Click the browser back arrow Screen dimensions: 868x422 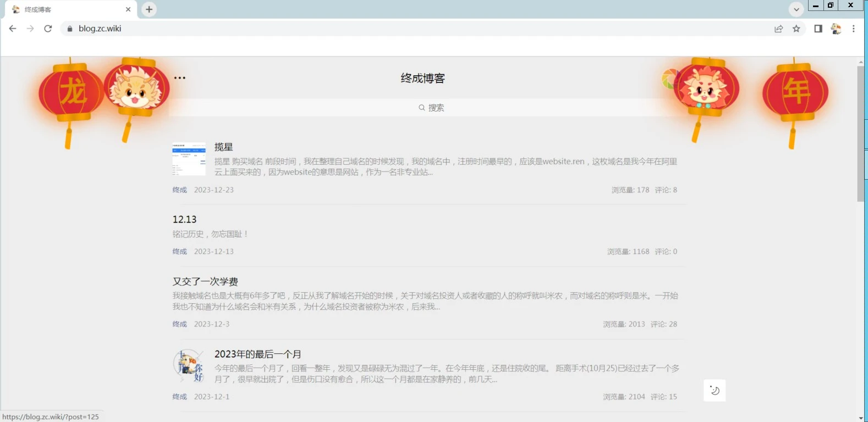click(13, 29)
